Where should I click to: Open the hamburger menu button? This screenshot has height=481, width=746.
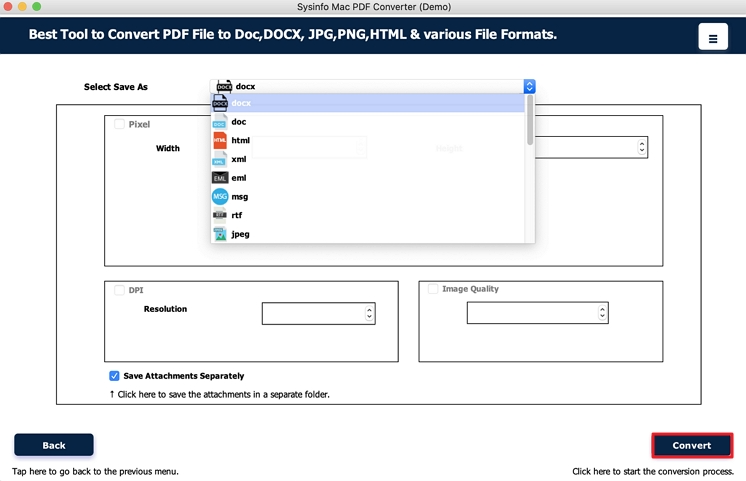pos(713,36)
